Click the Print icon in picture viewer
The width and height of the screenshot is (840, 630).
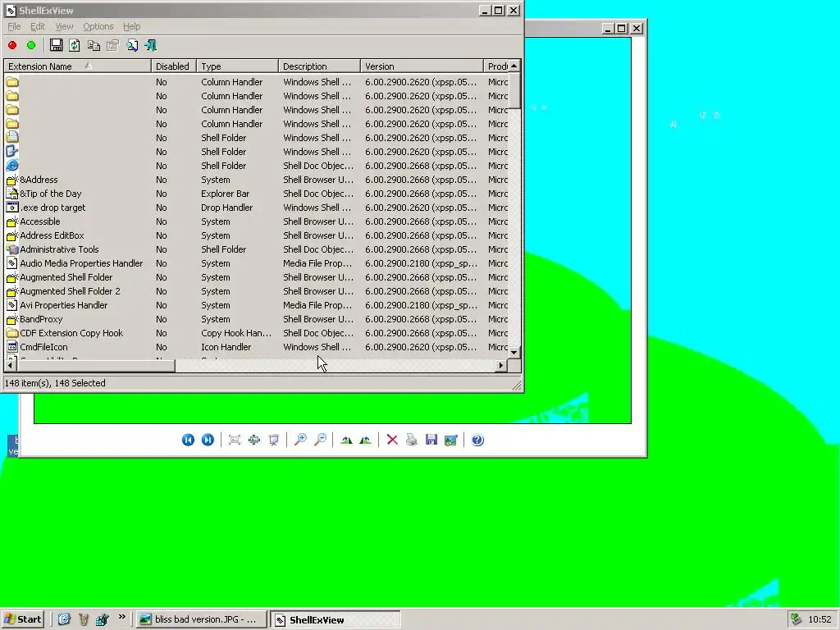[x=412, y=440]
